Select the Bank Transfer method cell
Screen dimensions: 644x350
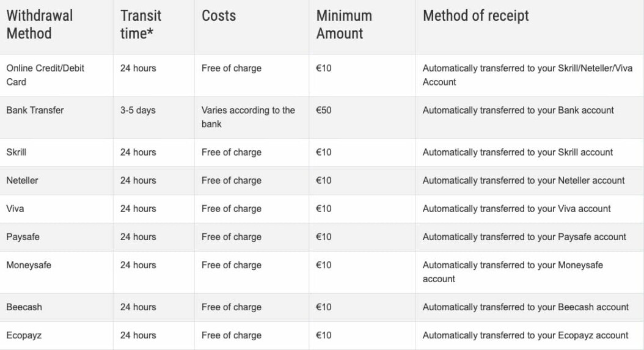[35, 111]
